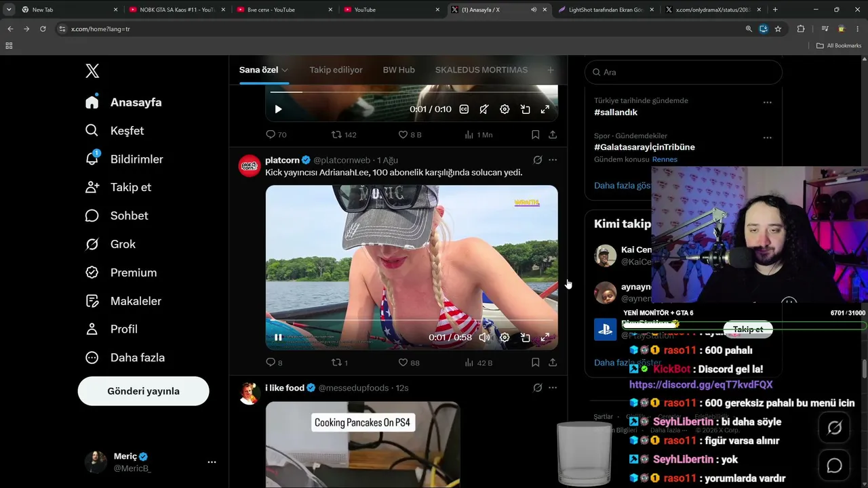Switch to LightShot browser tab
This screenshot has width=868, height=488.
(x=606, y=9)
